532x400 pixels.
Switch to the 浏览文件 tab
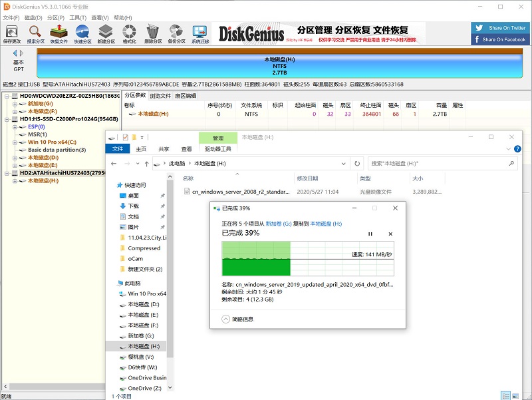tap(160, 96)
